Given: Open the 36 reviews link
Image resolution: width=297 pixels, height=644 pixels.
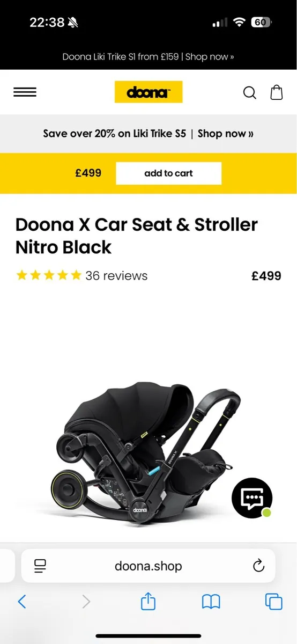Looking at the screenshot, I should (116, 276).
